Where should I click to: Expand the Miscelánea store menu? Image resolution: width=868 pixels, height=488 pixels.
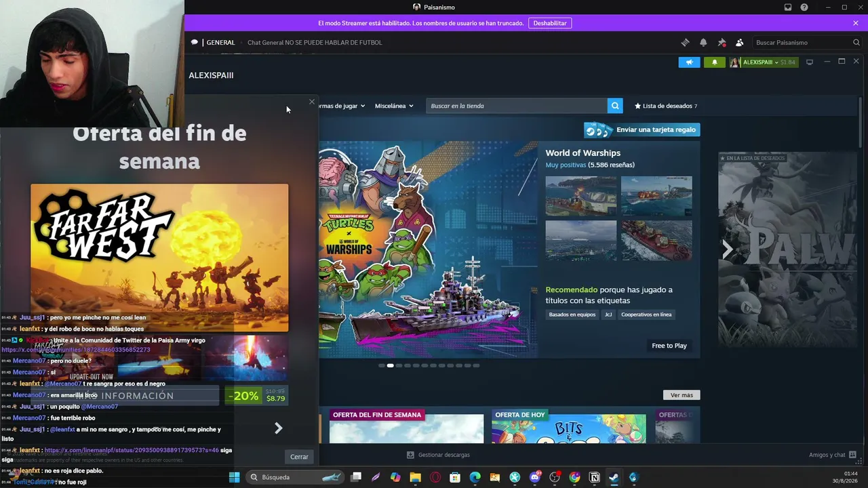tap(394, 106)
